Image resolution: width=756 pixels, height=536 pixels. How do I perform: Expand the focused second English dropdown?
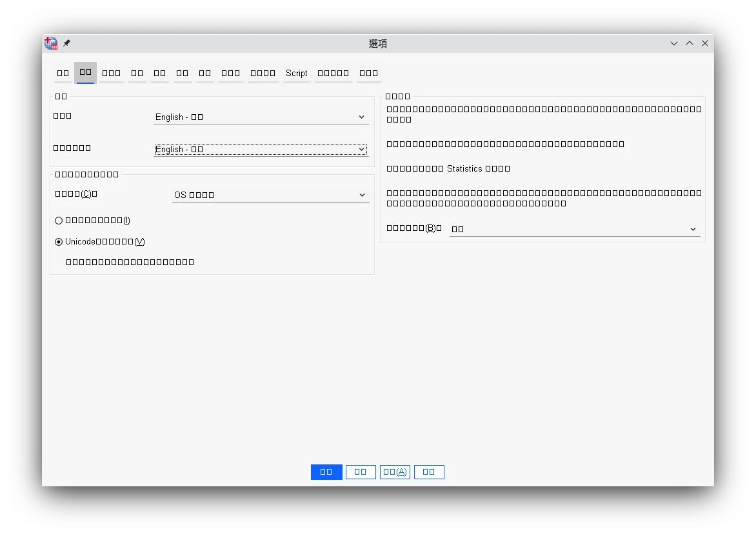tap(261, 150)
